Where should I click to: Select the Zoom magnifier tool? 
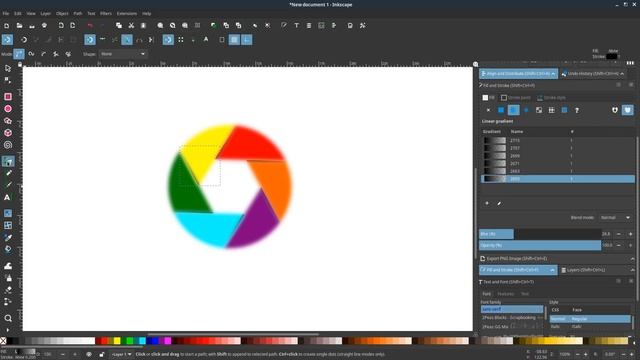pos(8,318)
